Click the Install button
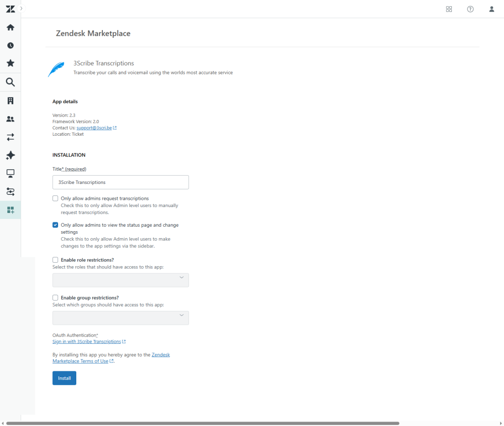The image size is (504, 426). 64,378
